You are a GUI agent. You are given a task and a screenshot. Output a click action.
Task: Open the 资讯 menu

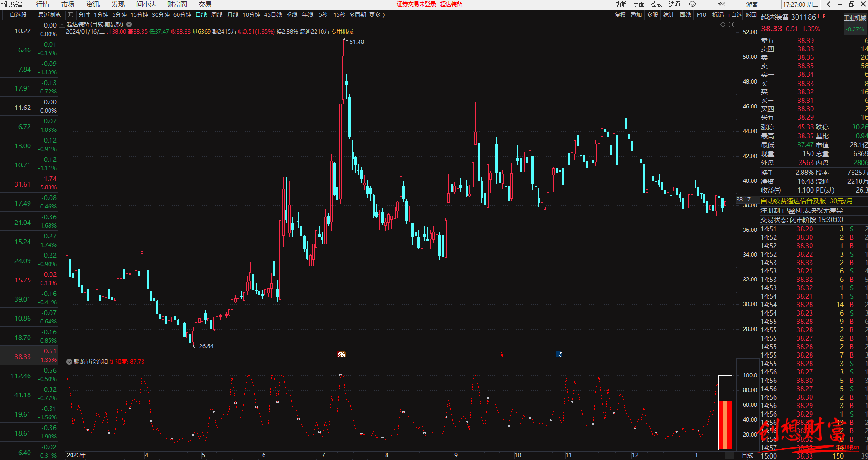coord(93,4)
